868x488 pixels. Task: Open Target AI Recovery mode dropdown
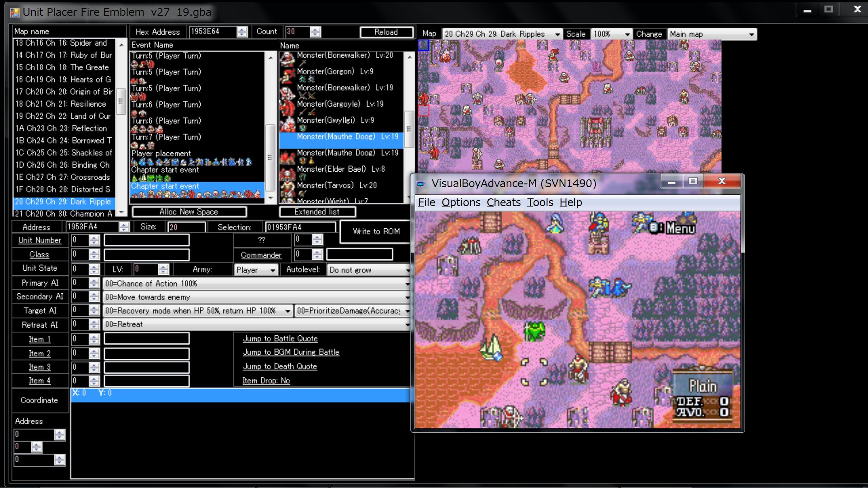click(x=198, y=310)
